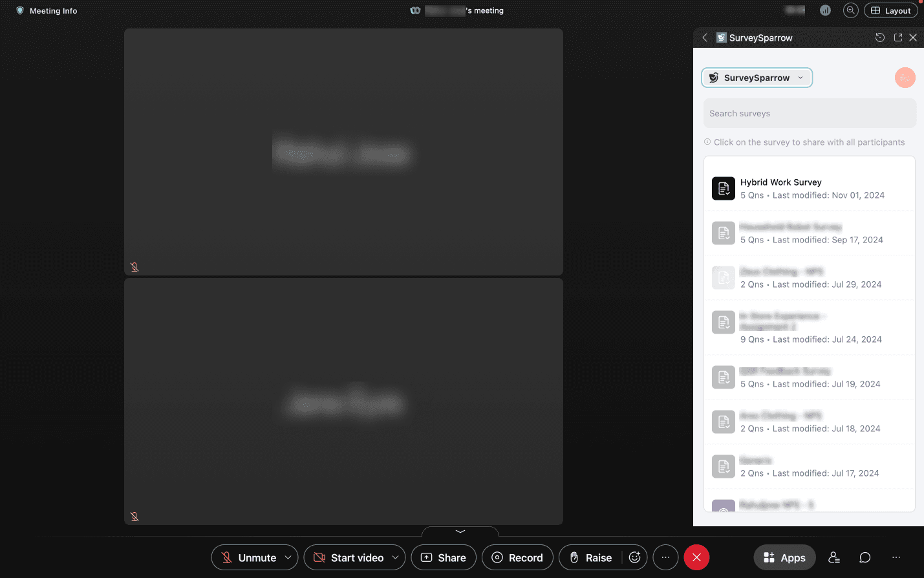The image size is (924, 578).
Task: Open the Meeting Info shield icon
Action: [20, 10]
